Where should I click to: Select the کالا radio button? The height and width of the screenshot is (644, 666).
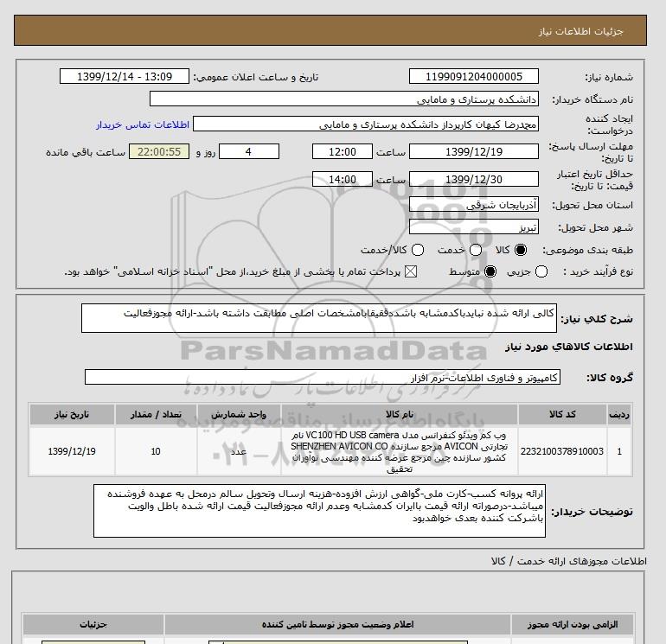pos(521,250)
